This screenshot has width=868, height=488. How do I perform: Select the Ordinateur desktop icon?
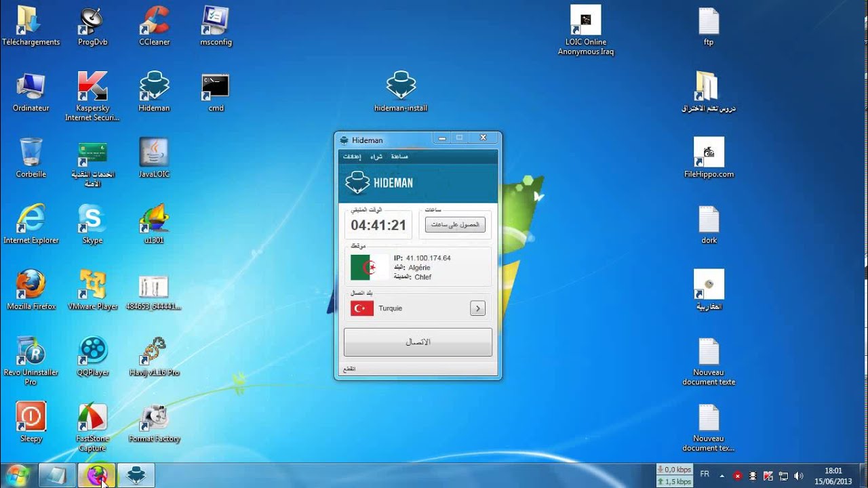[31, 92]
